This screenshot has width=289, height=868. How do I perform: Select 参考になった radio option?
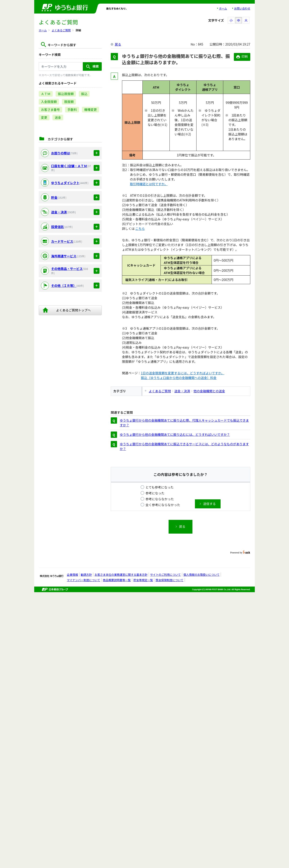(x=142, y=493)
